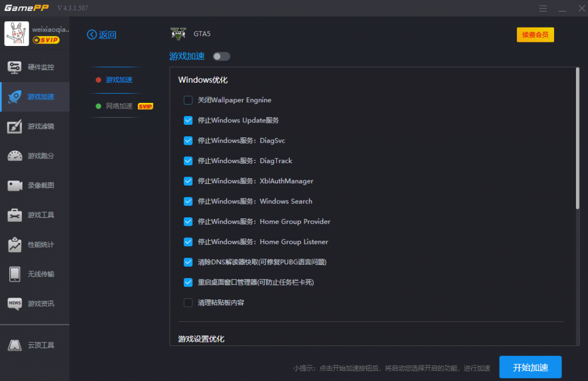
Task: Uncheck 清除DNS解读器快取 checkbox
Action: 188,263
